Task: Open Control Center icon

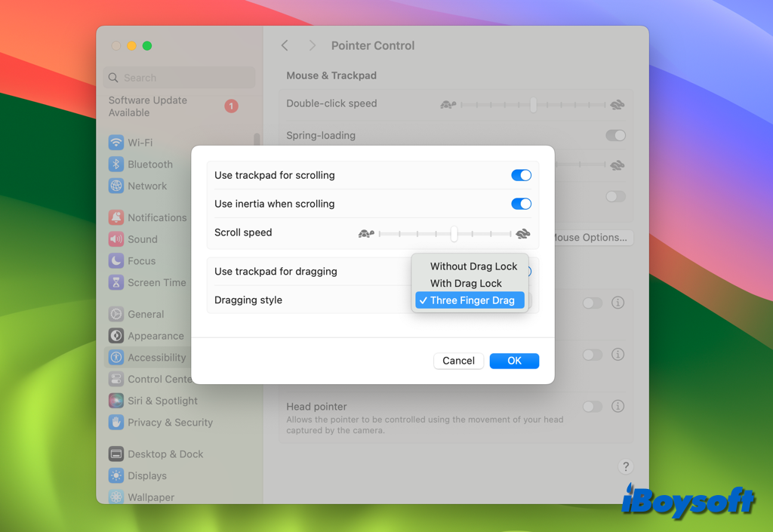Action: (x=115, y=379)
